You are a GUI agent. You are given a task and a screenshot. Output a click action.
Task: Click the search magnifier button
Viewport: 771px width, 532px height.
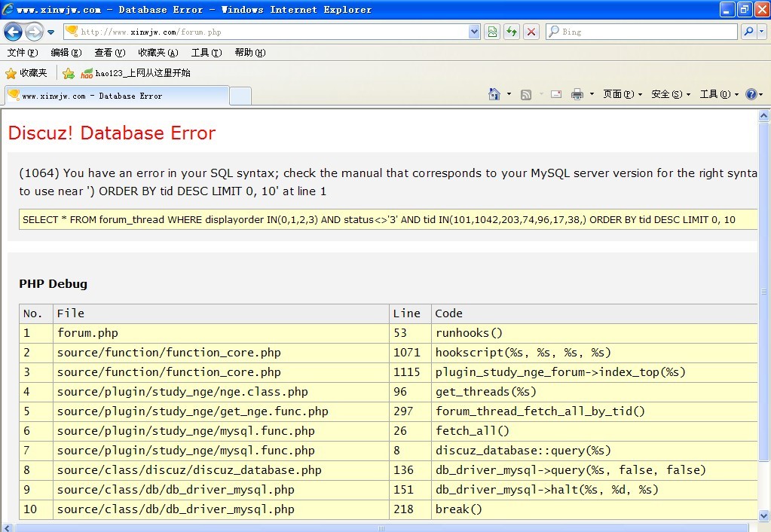click(x=749, y=32)
